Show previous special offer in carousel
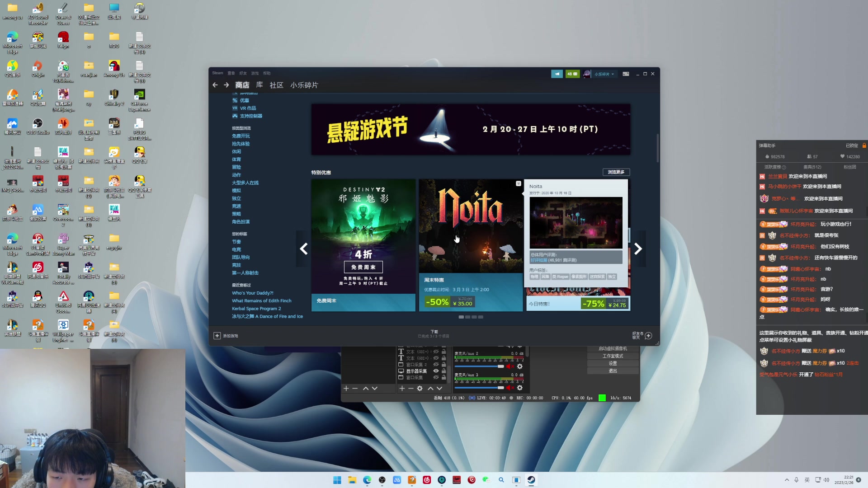The width and height of the screenshot is (868, 488). pos(304,249)
